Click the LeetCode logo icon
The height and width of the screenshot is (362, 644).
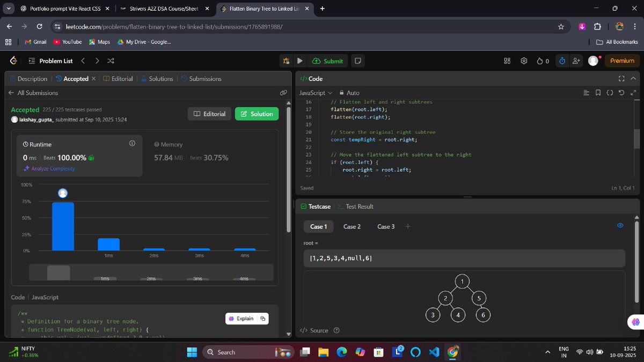pos(13,61)
